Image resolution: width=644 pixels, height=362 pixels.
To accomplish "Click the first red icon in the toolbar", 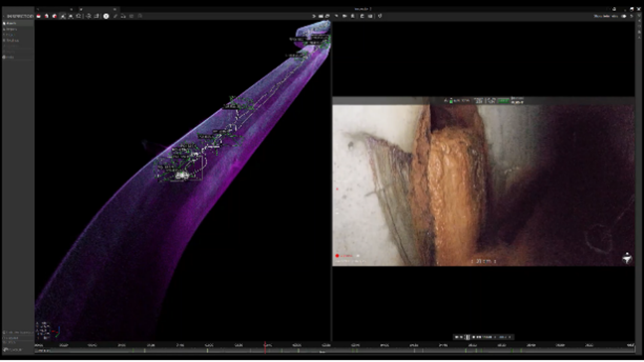I will [x=39, y=16].
